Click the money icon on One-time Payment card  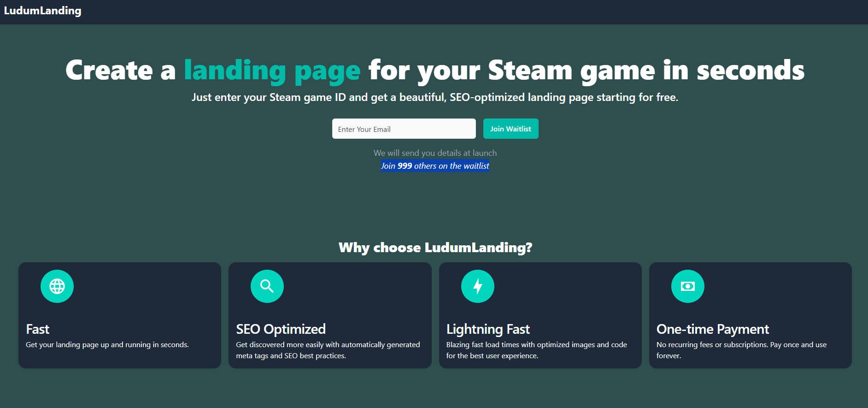point(688,286)
